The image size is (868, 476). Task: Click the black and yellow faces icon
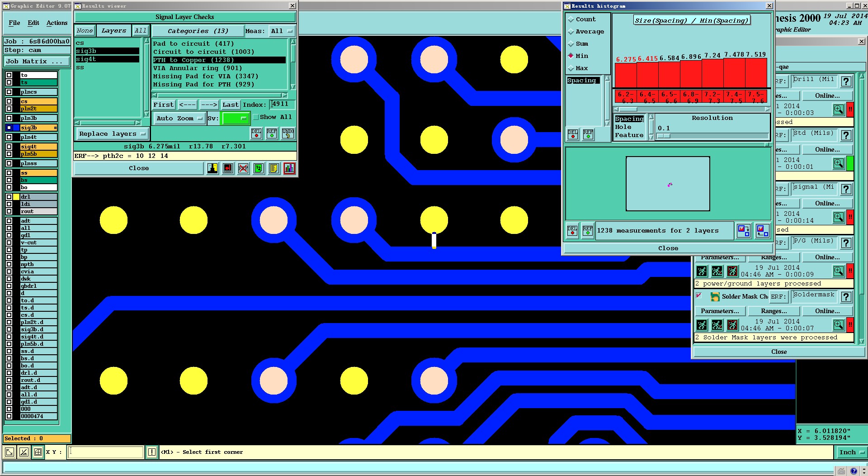[x=212, y=168]
